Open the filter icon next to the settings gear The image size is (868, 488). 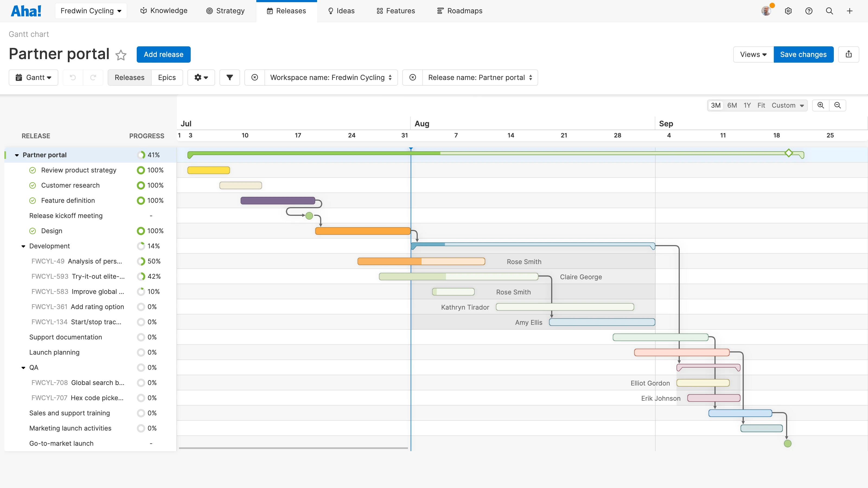point(229,78)
